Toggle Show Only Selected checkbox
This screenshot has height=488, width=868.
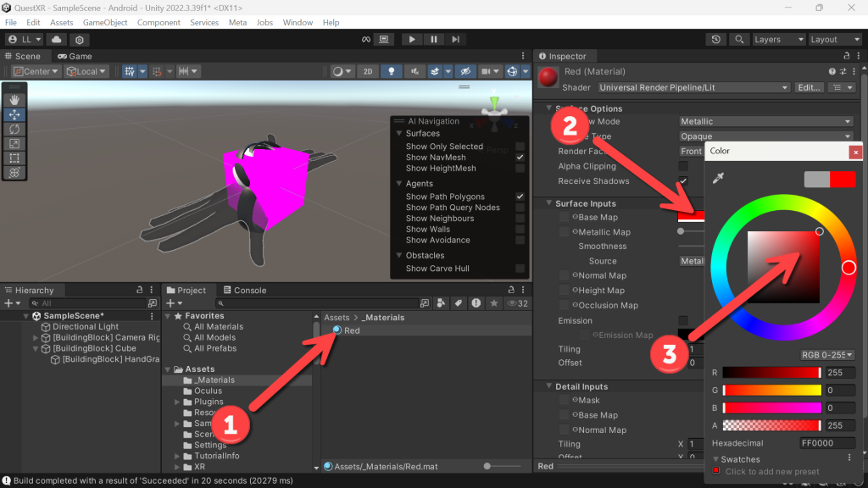tap(520, 147)
